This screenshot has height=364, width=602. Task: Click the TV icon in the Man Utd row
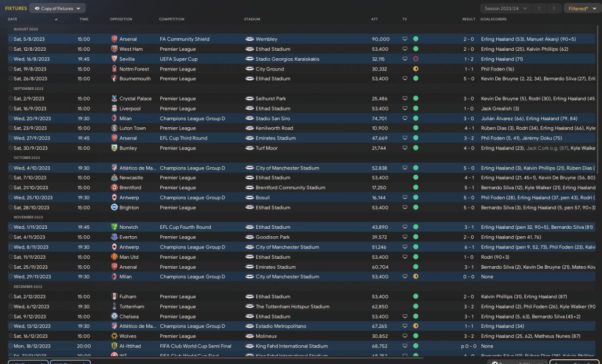(x=405, y=257)
